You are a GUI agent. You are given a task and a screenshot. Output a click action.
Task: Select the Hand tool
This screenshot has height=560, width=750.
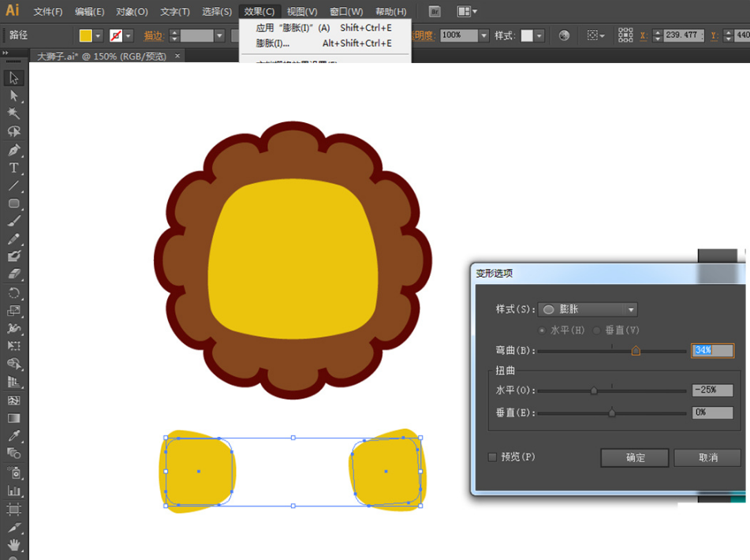tap(13, 544)
